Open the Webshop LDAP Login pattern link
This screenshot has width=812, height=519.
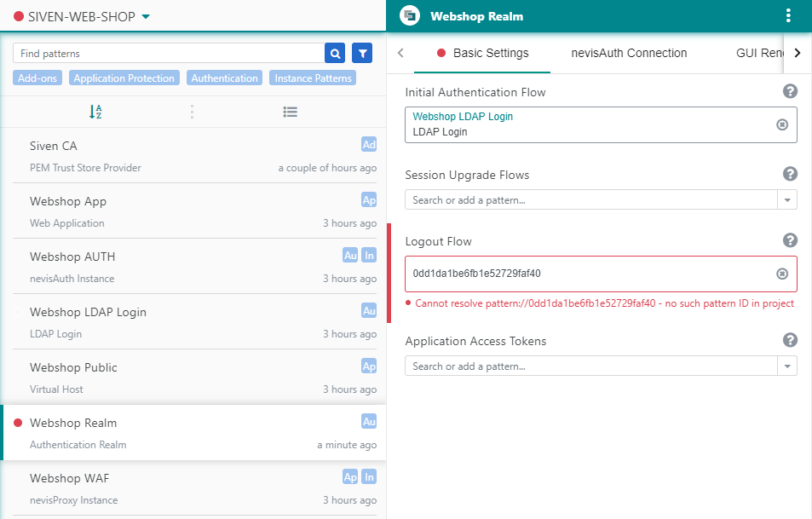tap(463, 117)
